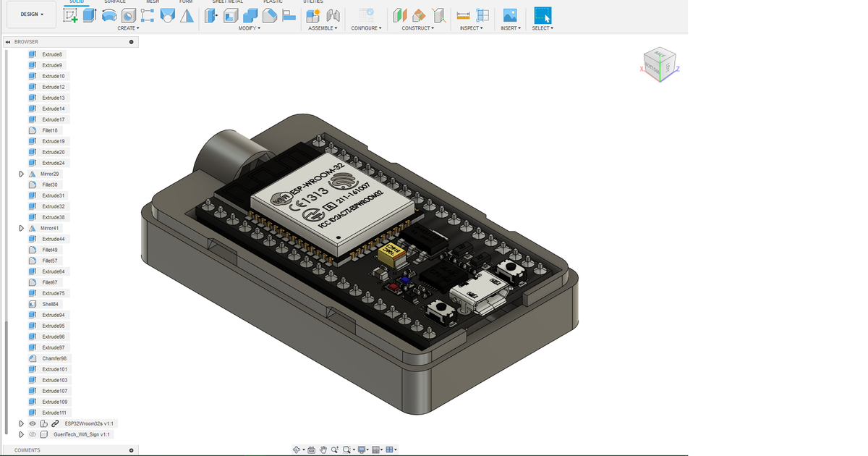Screen dimensions: 868x456
Task: Show the GueriTech_Wifi_Sign v1:1 component
Action: click(x=33, y=434)
